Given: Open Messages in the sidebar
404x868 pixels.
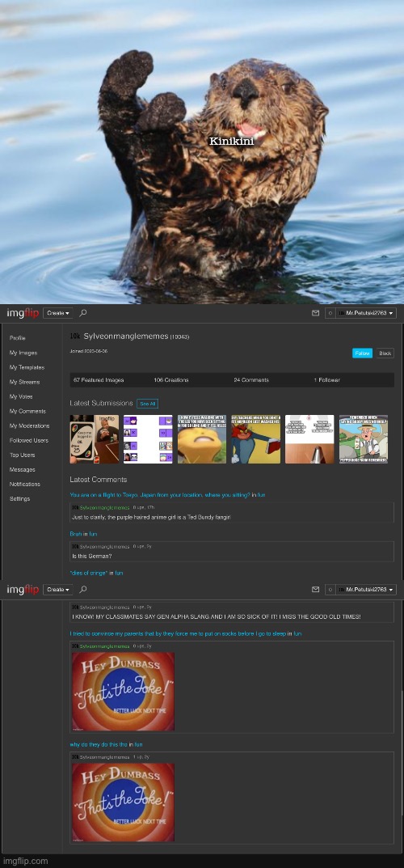Looking at the screenshot, I should click(22, 469).
